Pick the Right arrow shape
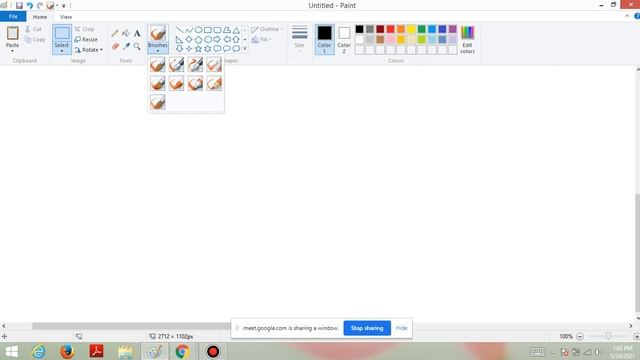 coord(217,40)
